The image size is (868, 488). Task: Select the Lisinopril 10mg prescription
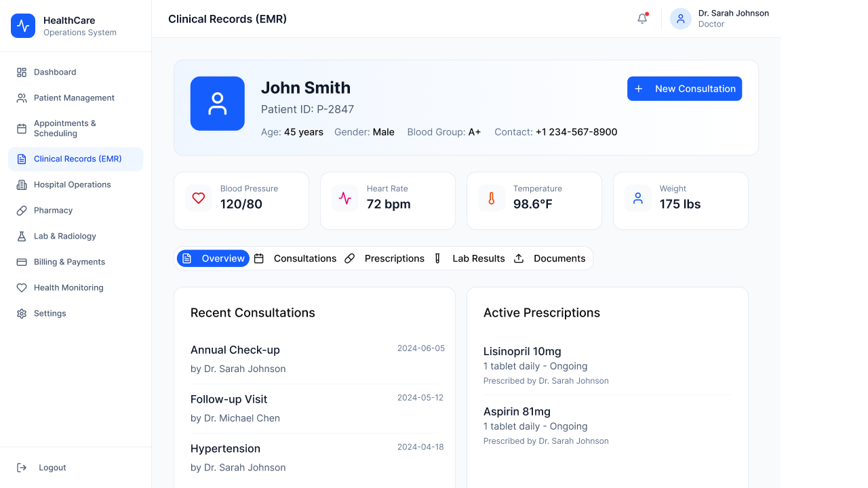pos(608,365)
